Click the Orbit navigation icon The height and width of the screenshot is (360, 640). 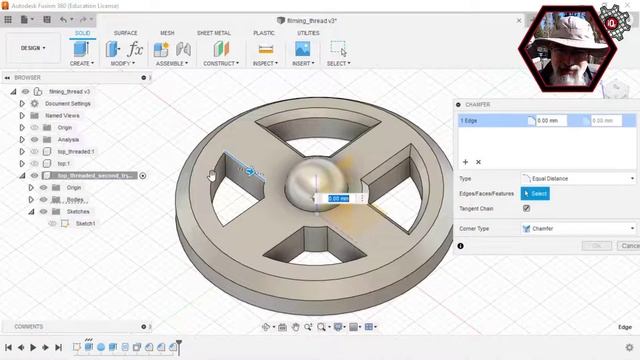coord(266,327)
